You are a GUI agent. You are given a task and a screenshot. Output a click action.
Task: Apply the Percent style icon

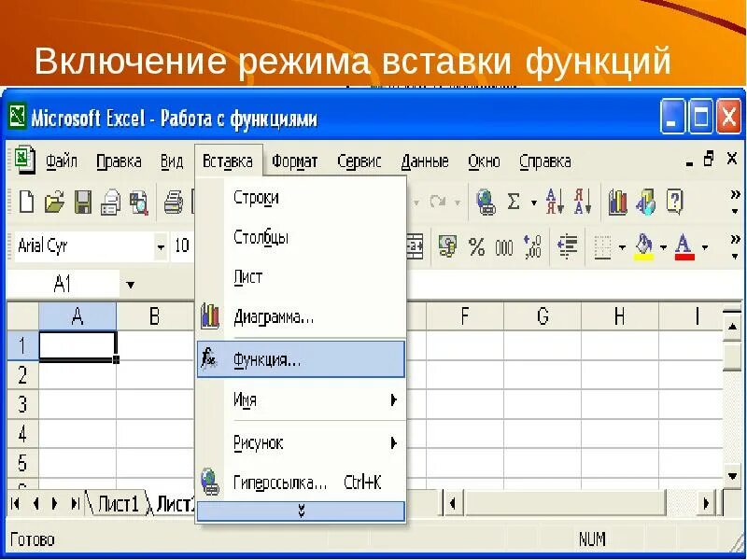(x=476, y=247)
